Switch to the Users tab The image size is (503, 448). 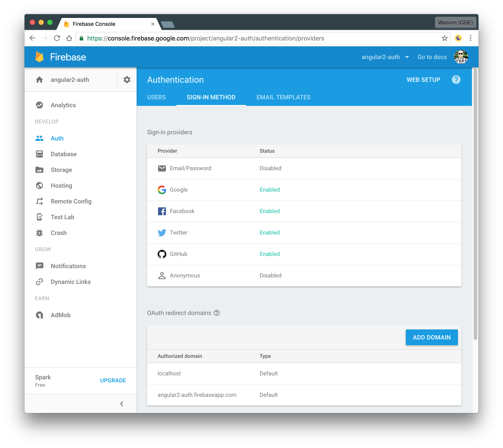point(157,97)
